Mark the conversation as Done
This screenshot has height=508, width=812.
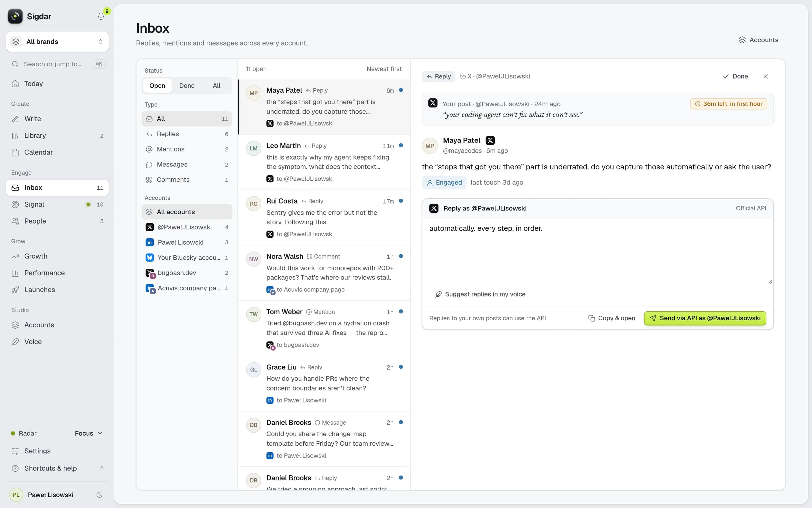[x=735, y=76]
